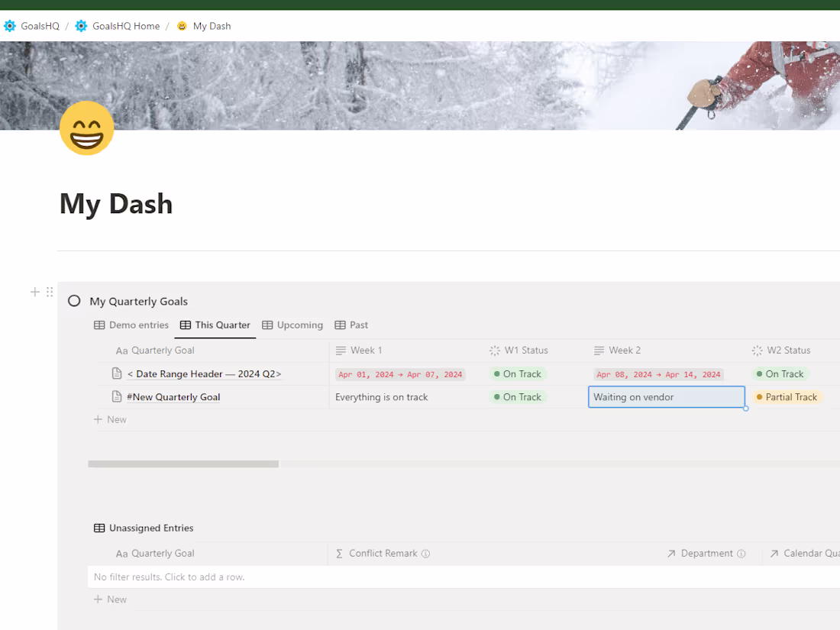Click the Conflict Remark info icon
This screenshot has height=630, width=840.
(x=426, y=554)
